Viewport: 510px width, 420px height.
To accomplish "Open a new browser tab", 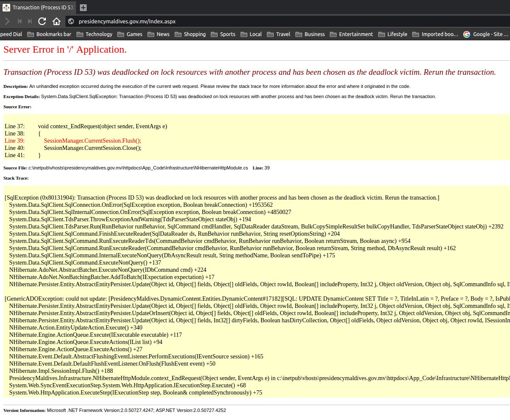I will point(83,7).
